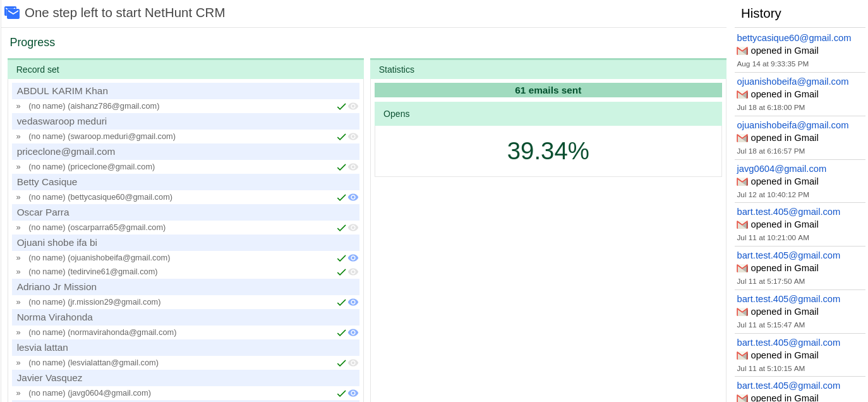Click Gmail icon in Jul 11 5:10:15 AM entry
The height and width of the screenshot is (402, 868).
[742, 355]
